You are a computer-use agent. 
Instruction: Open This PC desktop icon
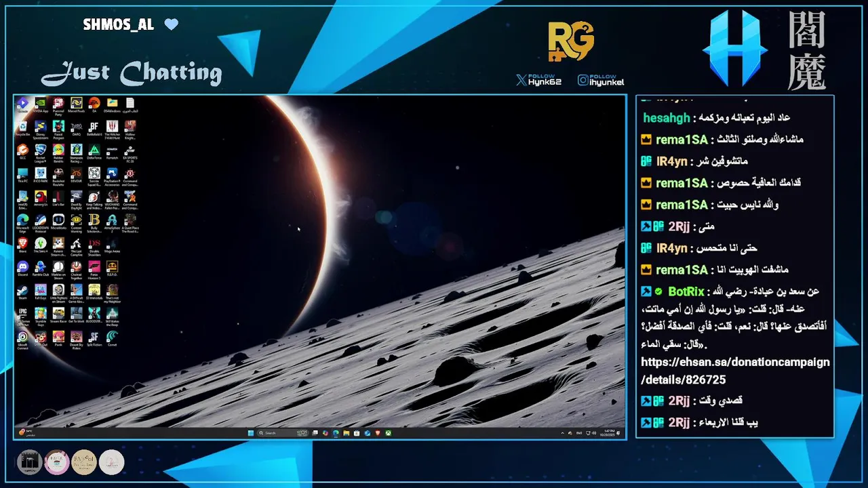(x=22, y=176)
